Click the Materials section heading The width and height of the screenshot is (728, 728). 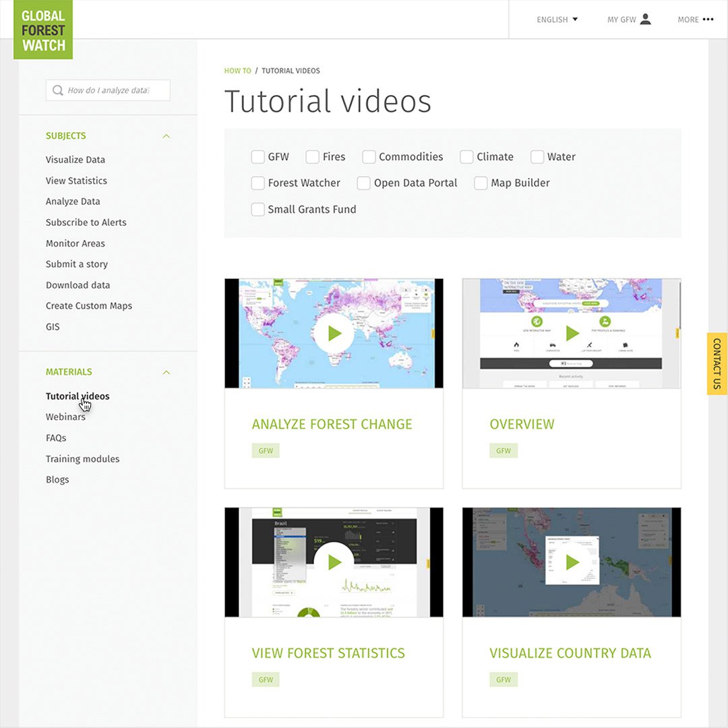(x=69, y=372)
